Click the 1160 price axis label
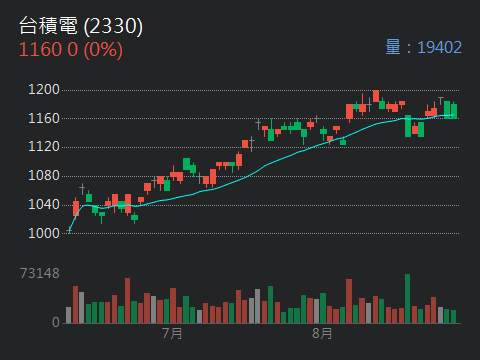Viewport: 480px width, 360px height. [x=44, y=118]
